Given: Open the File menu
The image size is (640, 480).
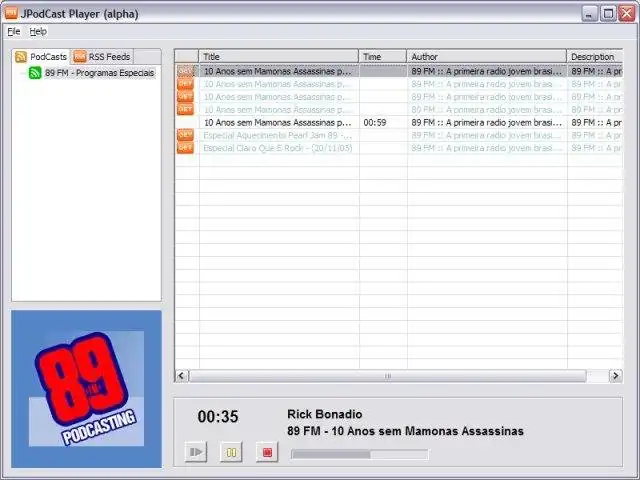Looking at the screenshot, I should [x=14, y=31].
